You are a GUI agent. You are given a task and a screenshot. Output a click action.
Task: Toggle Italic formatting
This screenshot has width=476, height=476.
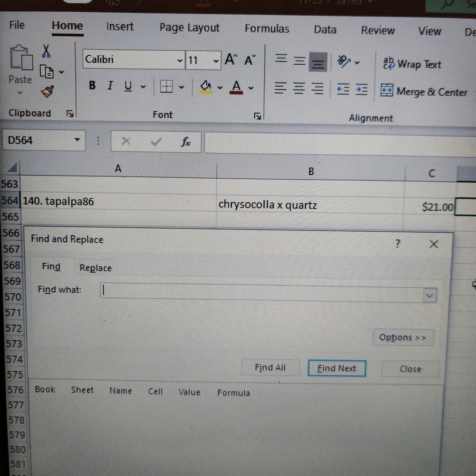tap(110, 86)
